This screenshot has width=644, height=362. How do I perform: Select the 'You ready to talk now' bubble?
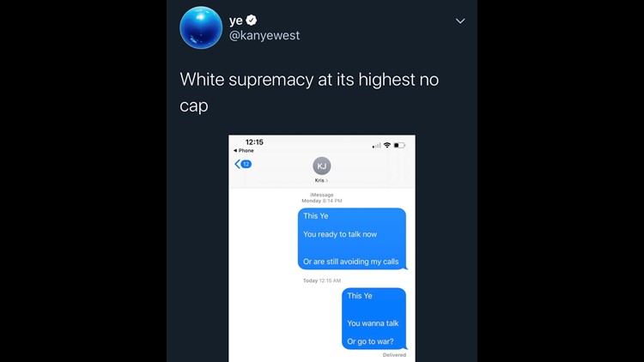[352, 238]
